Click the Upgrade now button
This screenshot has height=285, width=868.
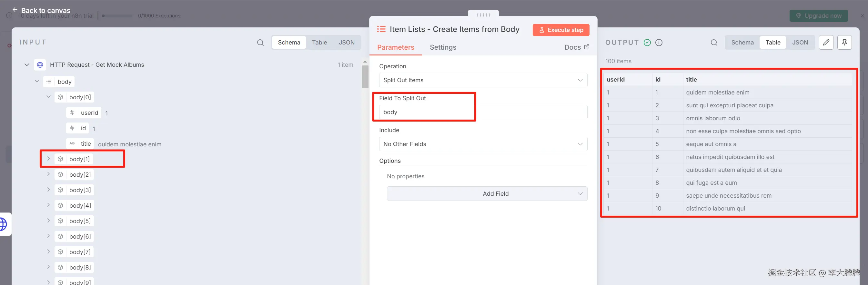pyautogui.click(x=818, y=16)
